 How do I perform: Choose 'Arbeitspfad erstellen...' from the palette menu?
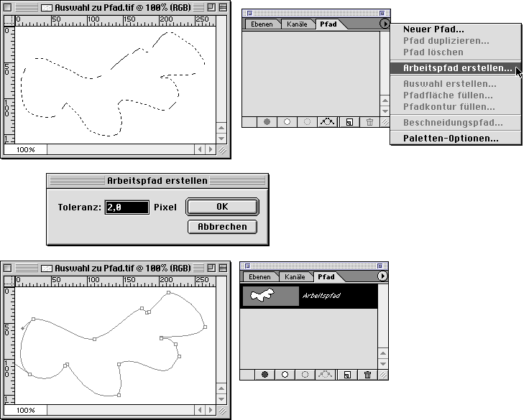(x=457, y=69)
